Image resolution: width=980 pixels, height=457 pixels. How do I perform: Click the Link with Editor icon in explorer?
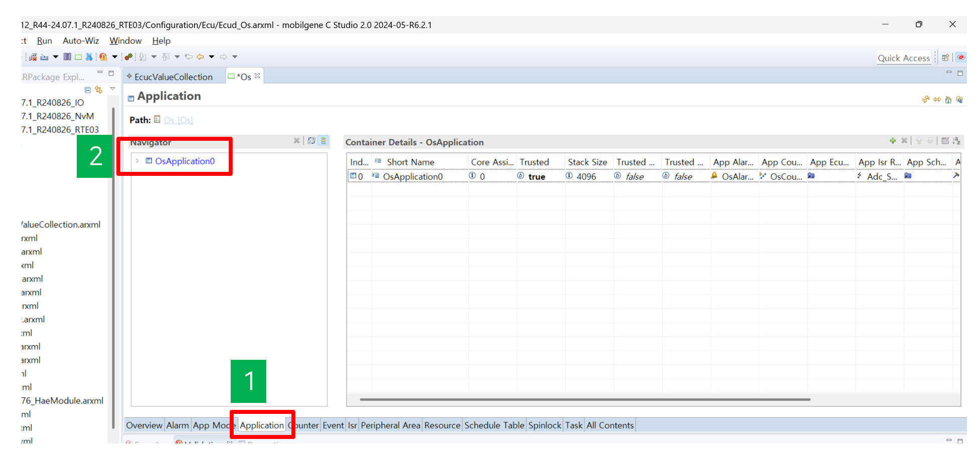pyautogui.click(x=99, y=90)
